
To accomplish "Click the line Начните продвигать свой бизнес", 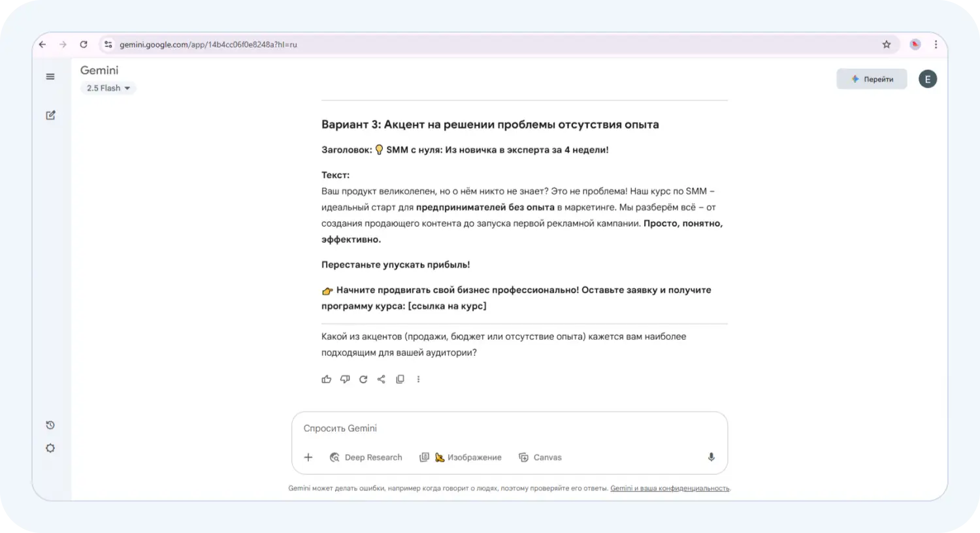I will point(516,298).
